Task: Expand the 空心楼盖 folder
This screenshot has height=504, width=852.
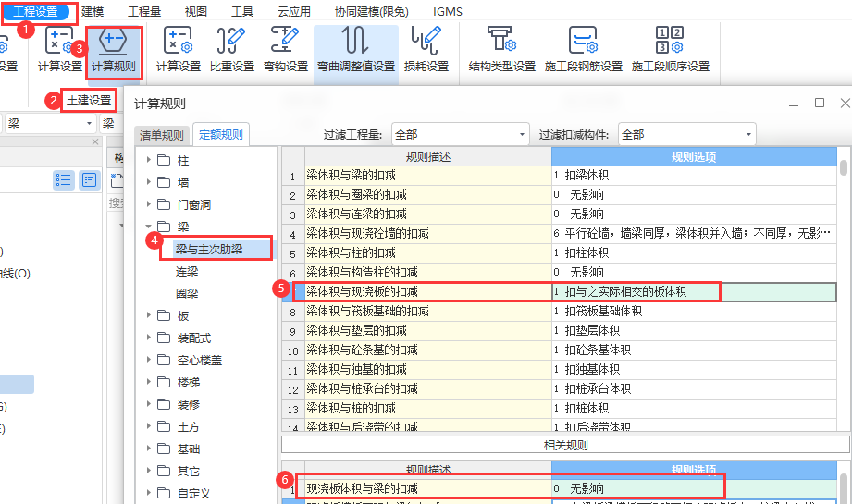Action: point(148,360)
